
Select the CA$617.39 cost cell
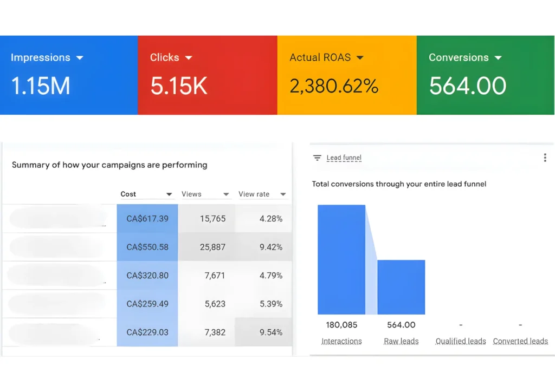click(x=147, y=219)
